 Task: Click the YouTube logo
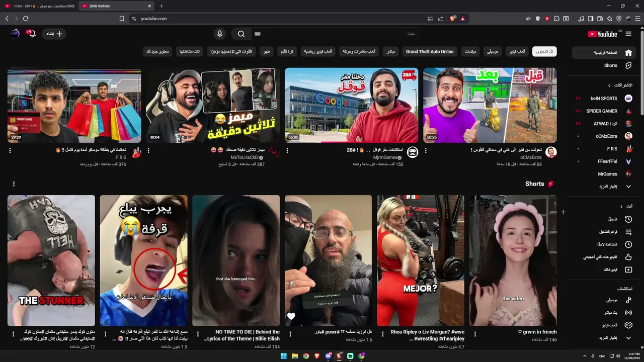[x=603, y=34]
